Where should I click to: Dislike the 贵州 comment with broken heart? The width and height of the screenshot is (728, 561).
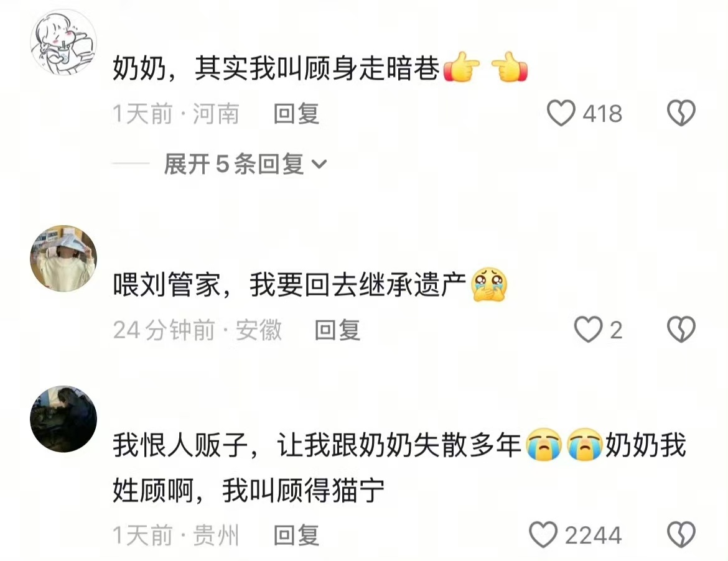pos(681,534)
